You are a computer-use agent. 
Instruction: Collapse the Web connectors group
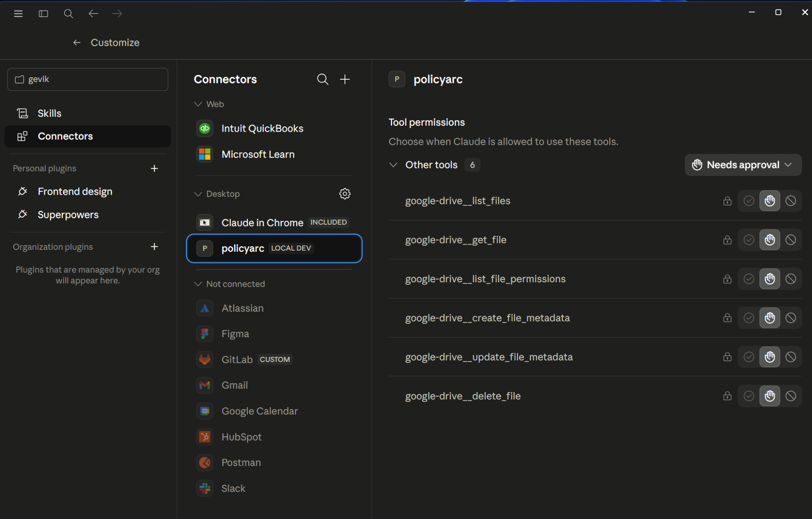[x=198, y=104]
